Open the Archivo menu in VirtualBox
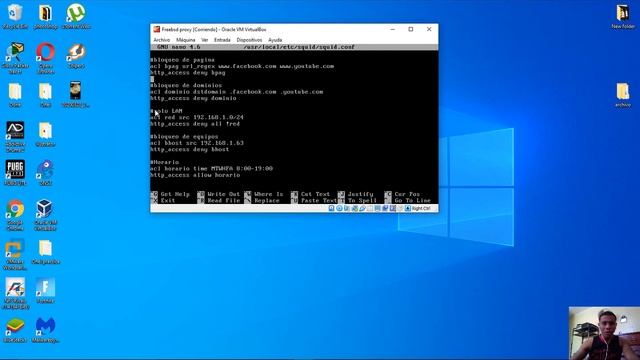640x360 pixels. pyautogui.click(x=162, y=40)
